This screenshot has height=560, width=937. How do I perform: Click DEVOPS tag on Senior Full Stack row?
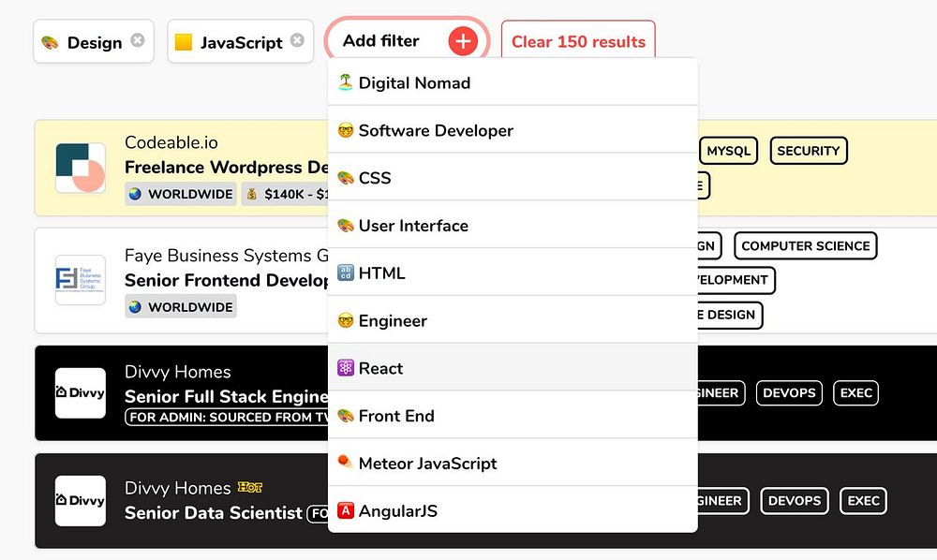pyautogui.click(x=789, y=392)
